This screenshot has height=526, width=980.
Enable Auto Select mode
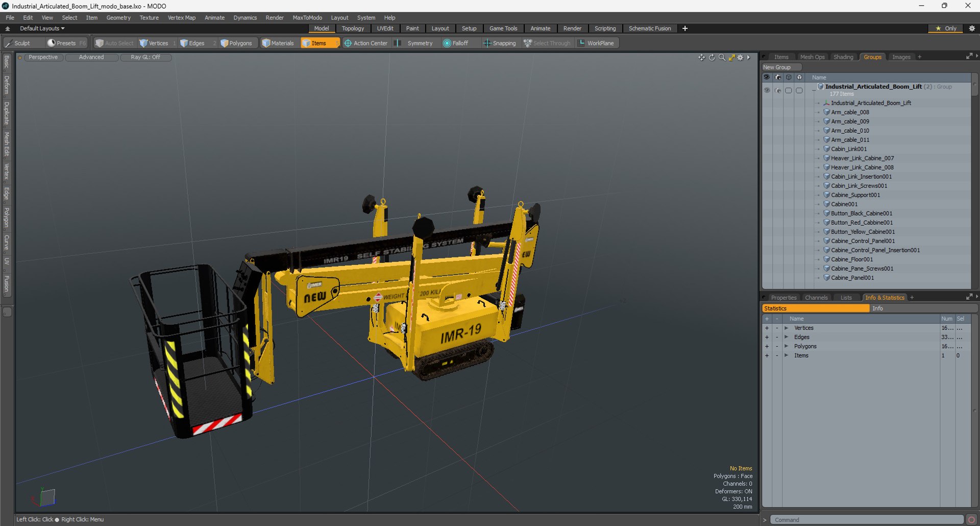point(114,43)
